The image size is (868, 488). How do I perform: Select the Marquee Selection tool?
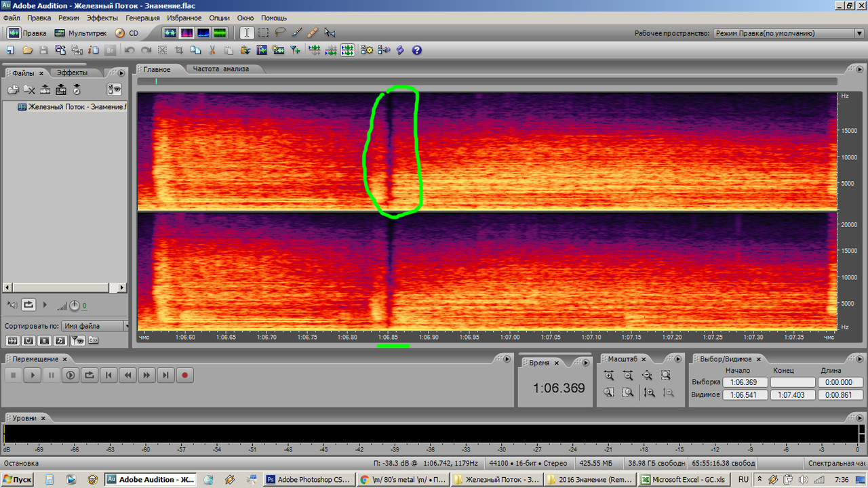(263, 33)
